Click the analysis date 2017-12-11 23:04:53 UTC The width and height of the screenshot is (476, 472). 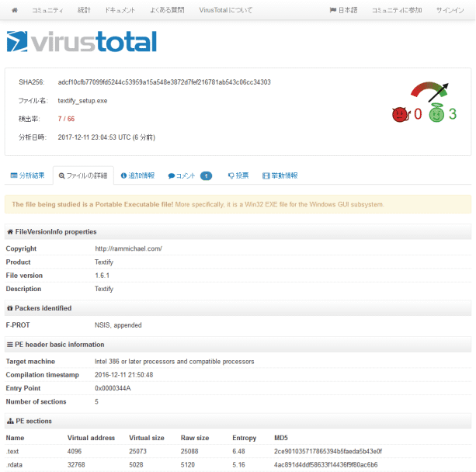[x=106, y=137]
